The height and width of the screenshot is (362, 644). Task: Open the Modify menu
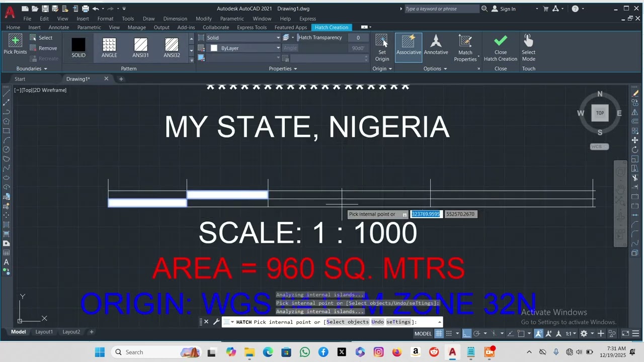point(204,19)
